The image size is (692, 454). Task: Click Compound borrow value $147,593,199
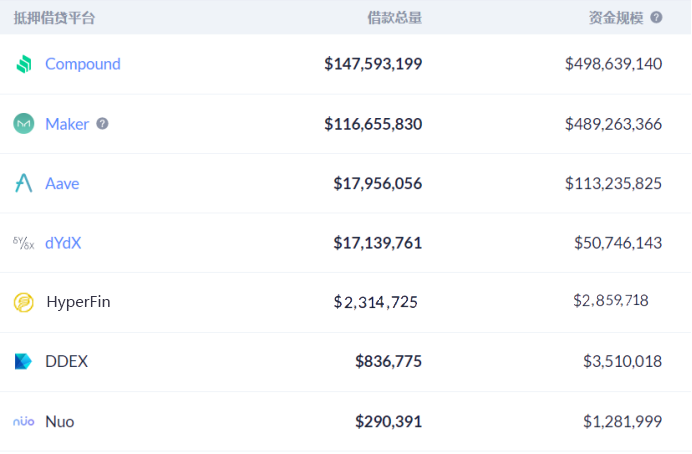[x=373, y=64]
